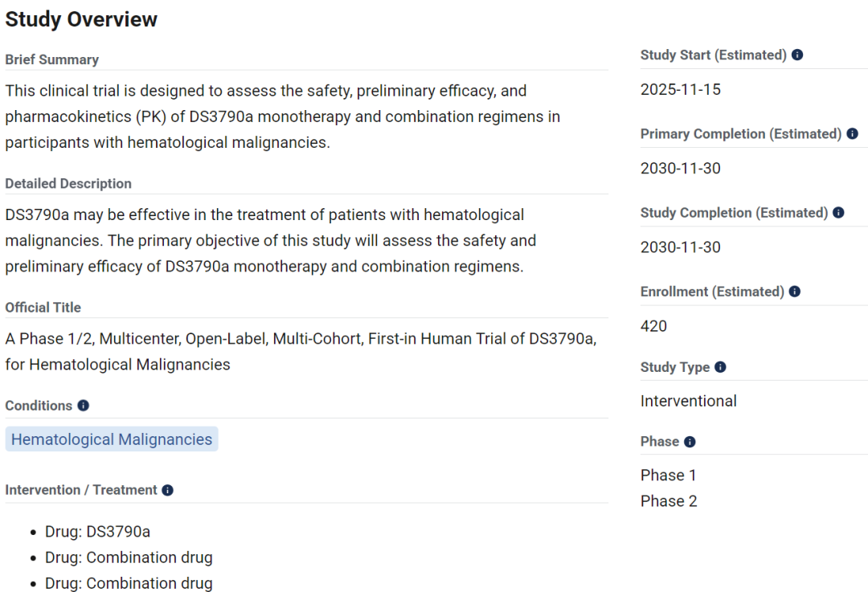Click the Phase 2 value text

pos(669,501)
